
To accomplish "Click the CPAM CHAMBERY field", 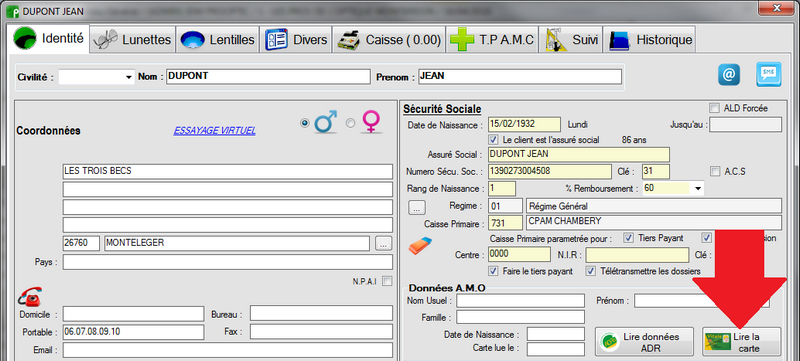I will [x=654, y=223].
